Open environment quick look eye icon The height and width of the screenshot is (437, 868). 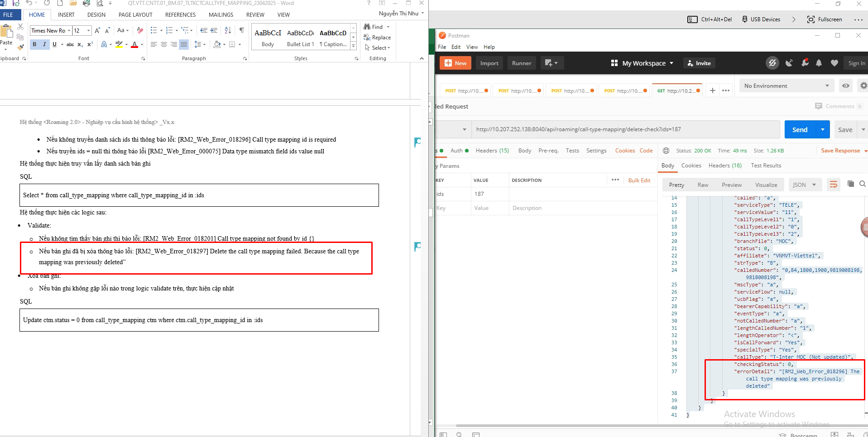[845, 86]
